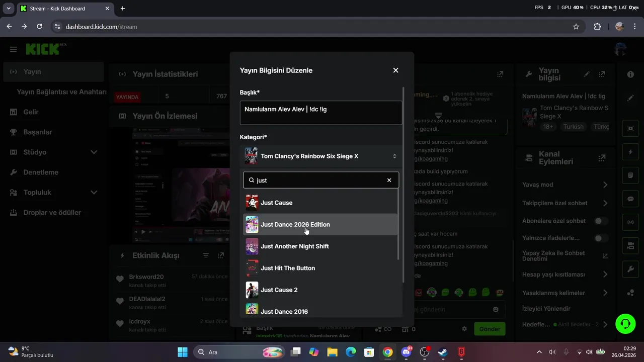Pop out the Kanal Eylemleri panel
The height and width of the screenshot is (362, 644).
(602, 158)
